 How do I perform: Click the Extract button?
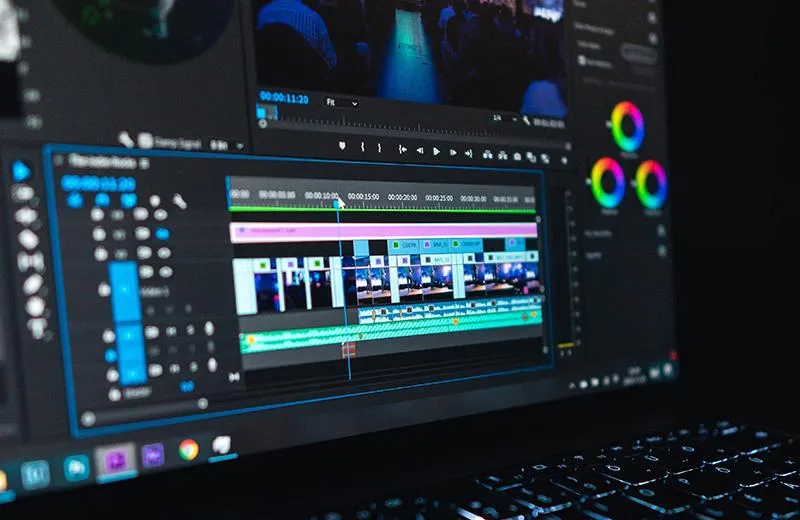[x=503, y=155]
